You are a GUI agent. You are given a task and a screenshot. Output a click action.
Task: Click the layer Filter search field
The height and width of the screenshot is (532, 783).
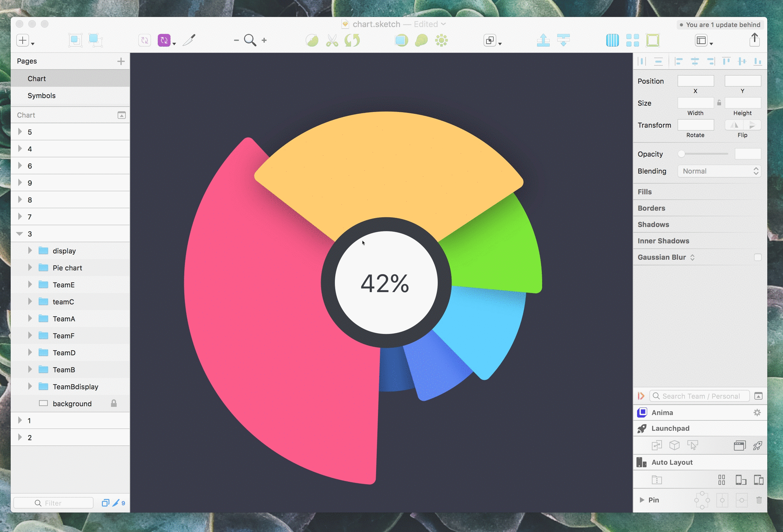[x=53, y=503]
